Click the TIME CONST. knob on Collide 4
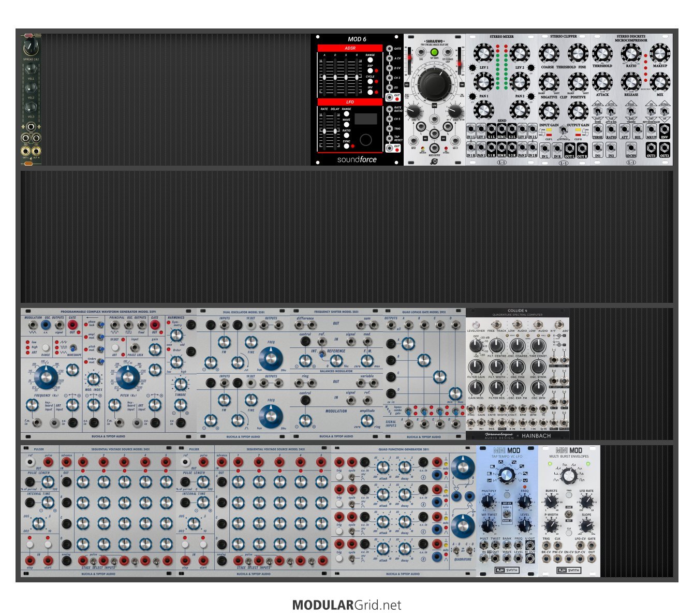The image size is (694, 616). click(538, 345)
